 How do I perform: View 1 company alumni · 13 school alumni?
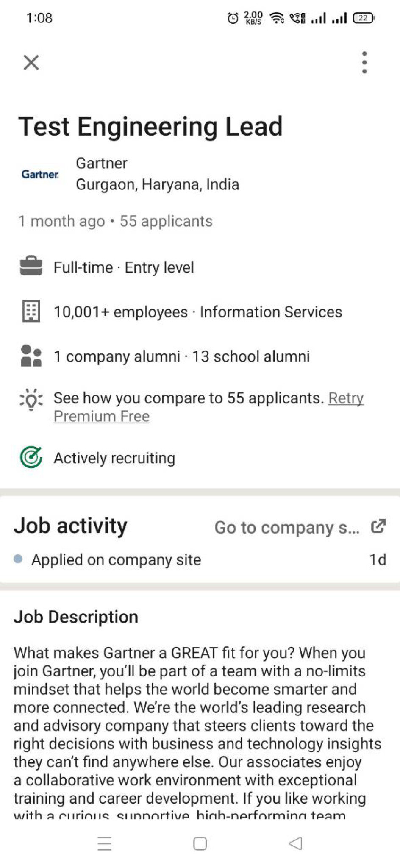[181, 356]
